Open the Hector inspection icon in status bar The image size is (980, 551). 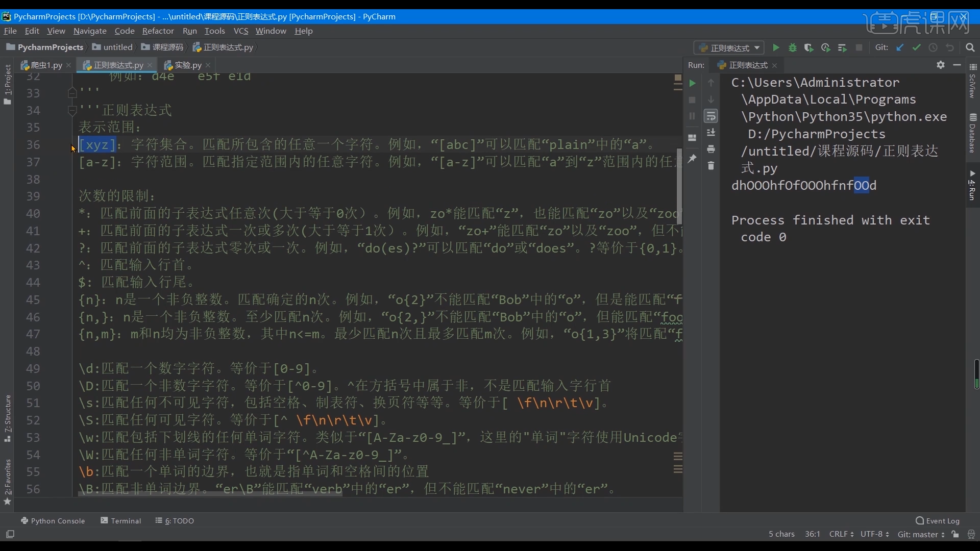(971, 534)
